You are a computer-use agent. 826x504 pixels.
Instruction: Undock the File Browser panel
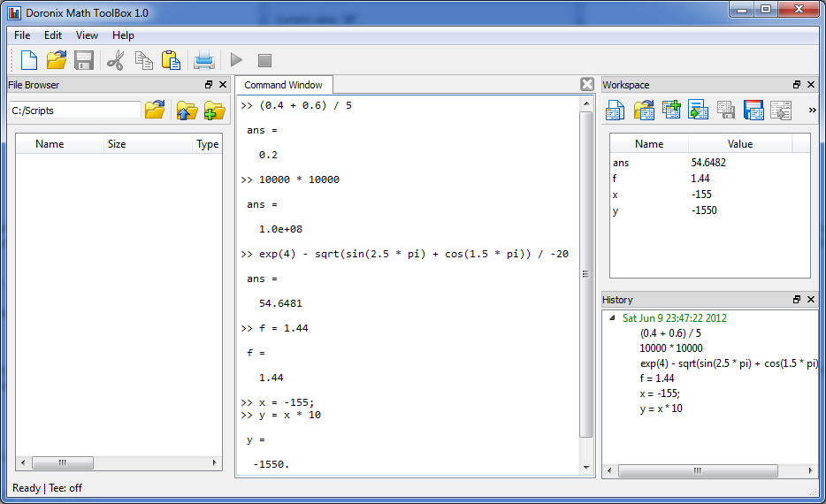(x=209, y=85)
